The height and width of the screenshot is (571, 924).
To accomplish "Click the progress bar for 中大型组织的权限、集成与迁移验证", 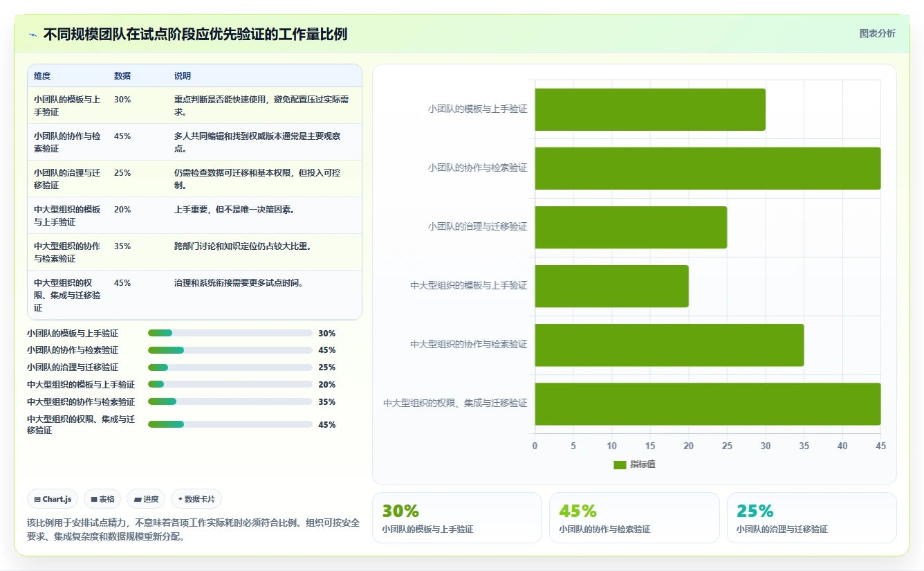I will (x=230, y=425).
